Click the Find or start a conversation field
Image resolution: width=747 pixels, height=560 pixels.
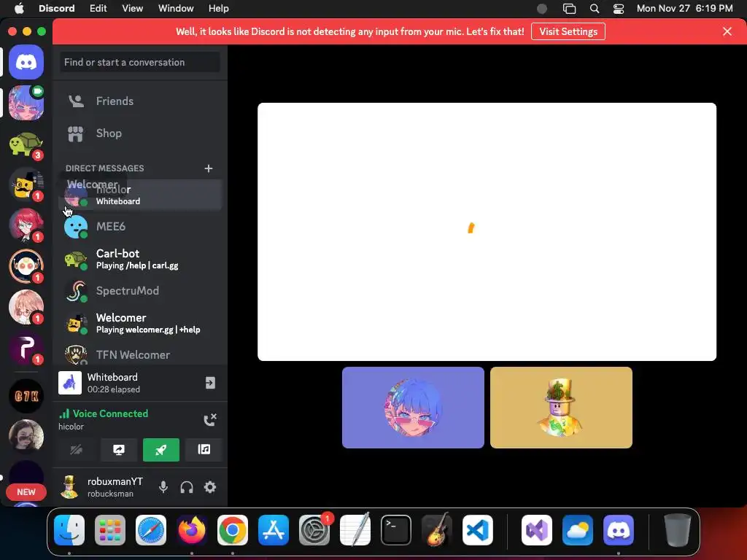pyautogui.click(x=140, y=63)
